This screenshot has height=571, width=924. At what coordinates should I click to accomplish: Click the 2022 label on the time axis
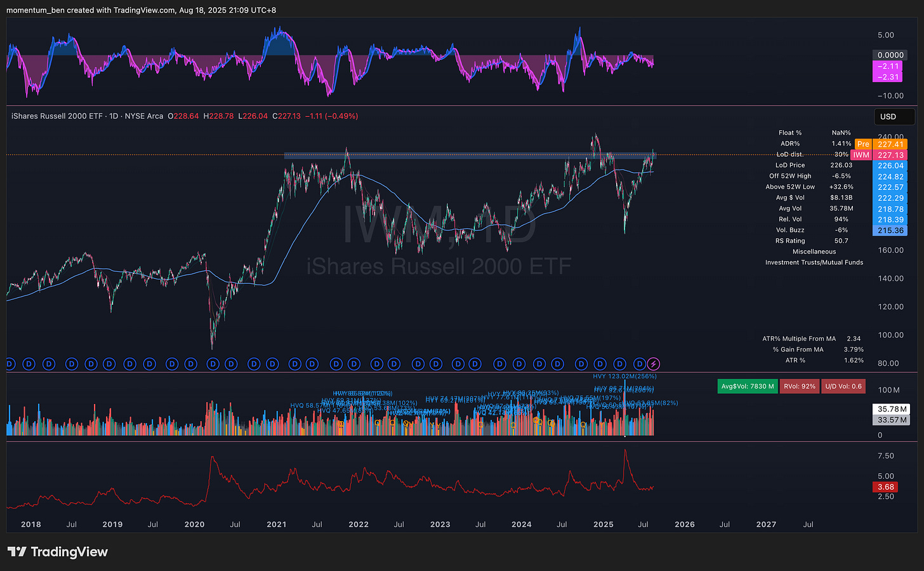pyautogui.click(x=359, y=525)
